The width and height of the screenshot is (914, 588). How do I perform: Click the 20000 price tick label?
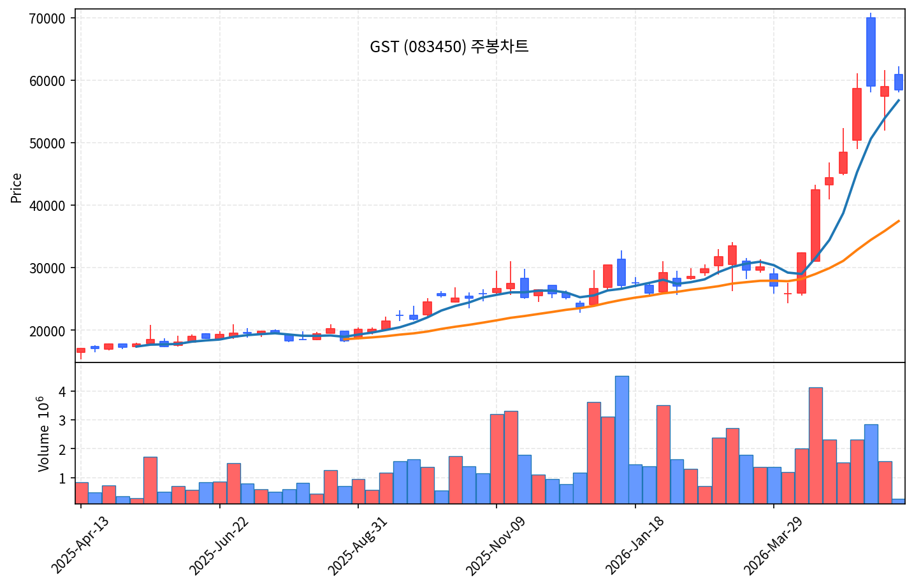(48, 331)
